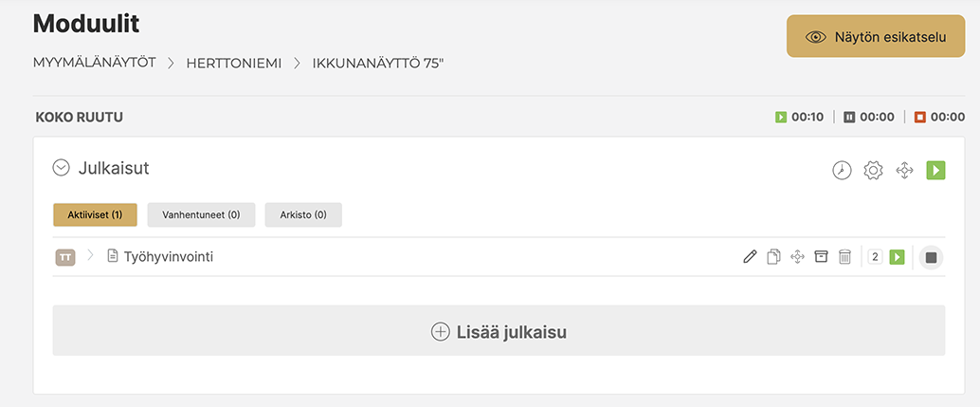
Task: Click Lisää julkaisu to add publication
Action: [x=499, y=331]
